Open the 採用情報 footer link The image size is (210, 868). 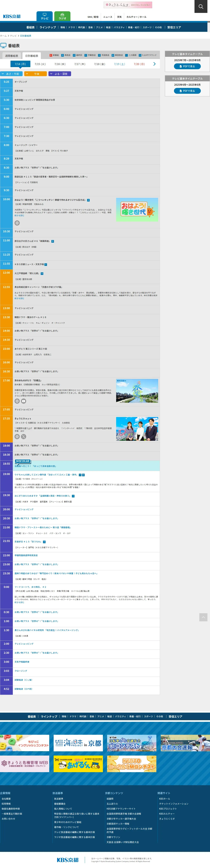click(x=6, y=804)
